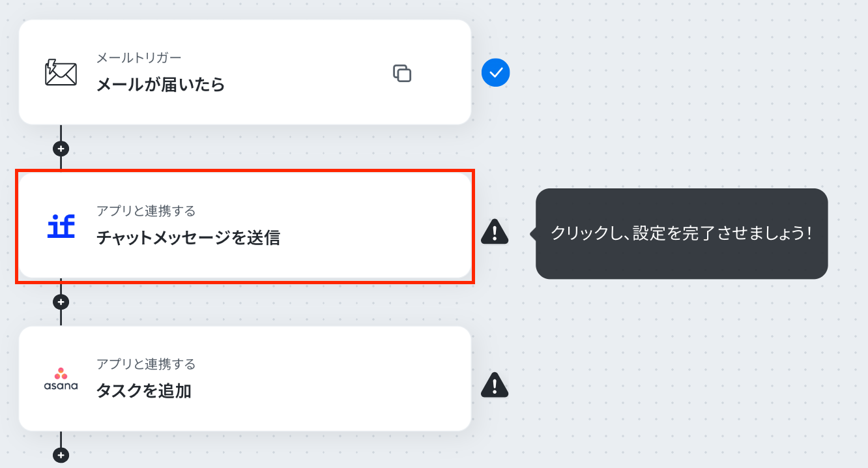The image size is (868, 468).
Task: Click the warning icon beside チャットメッセージを送信
Action: (495, 231)
